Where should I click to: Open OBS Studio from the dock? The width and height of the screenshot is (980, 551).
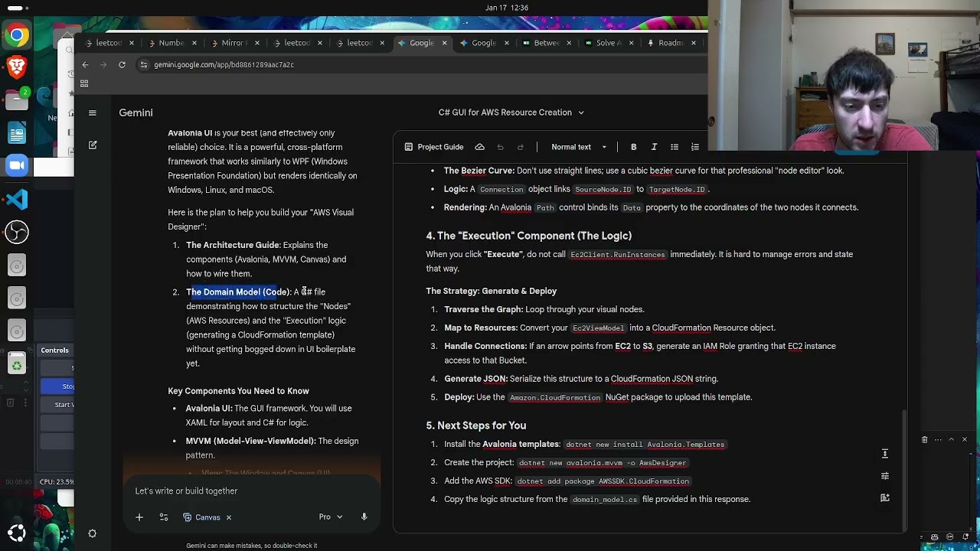coord(17,232)
